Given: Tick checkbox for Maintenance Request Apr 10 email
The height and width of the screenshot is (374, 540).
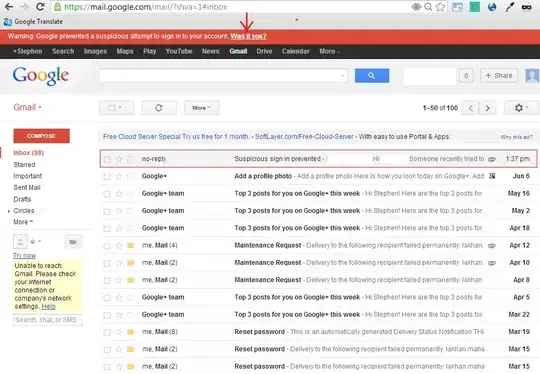Looking at the screenshot, I should click(x=107, y=263).
